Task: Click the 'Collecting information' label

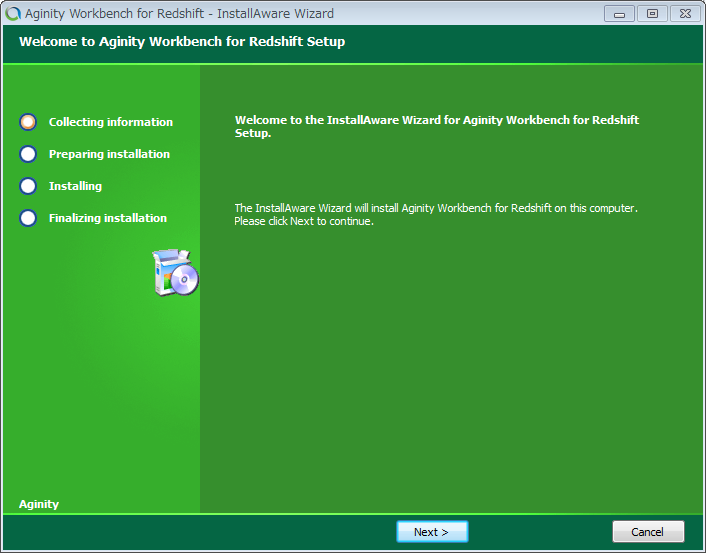Action: [111, 122]
